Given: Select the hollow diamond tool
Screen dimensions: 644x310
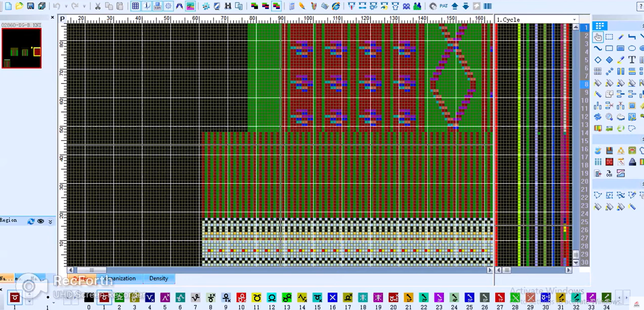Looking at the screenshot, I should point(598,60).
